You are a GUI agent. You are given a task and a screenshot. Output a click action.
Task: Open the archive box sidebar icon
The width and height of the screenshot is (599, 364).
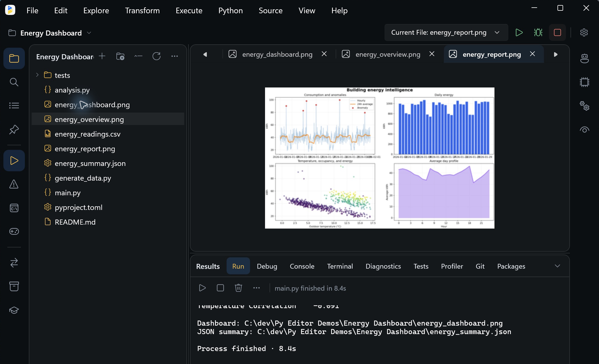click(14, 286)
